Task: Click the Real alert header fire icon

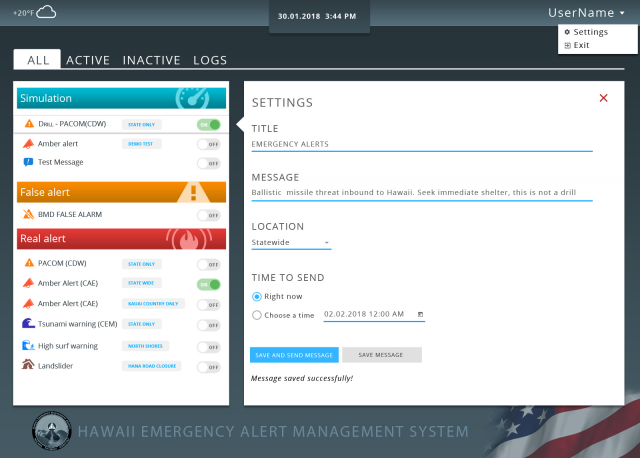Action: pyautogui.click(x=189, y=239)
